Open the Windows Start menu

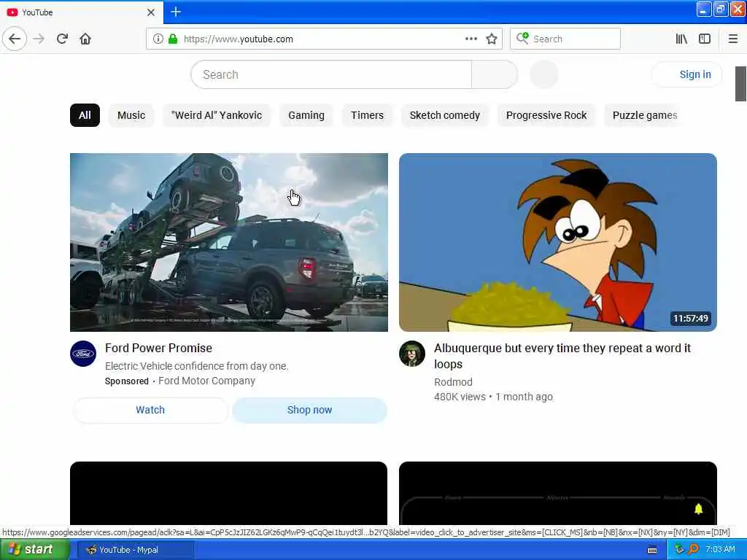click(34, 550)
